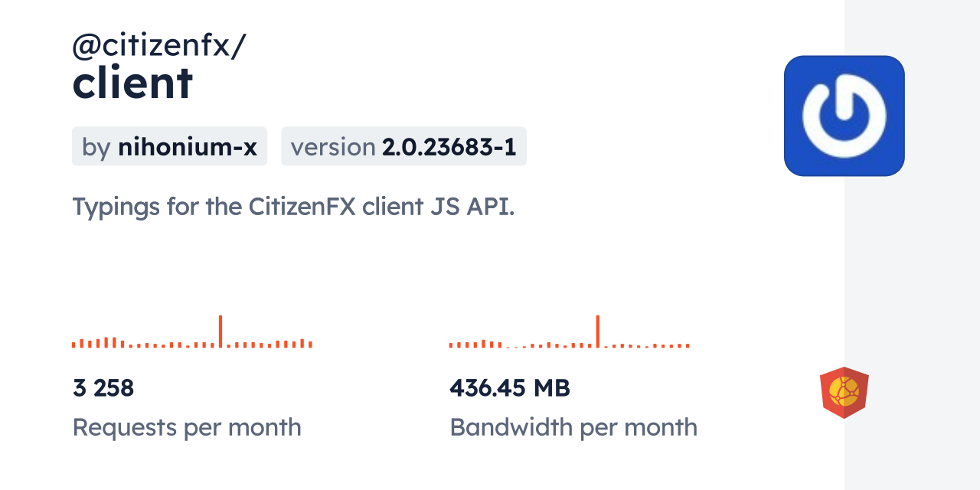Select the version 2.0.23683-1 badge
This screenshot has height=490, width=980.
click(403, 146)
